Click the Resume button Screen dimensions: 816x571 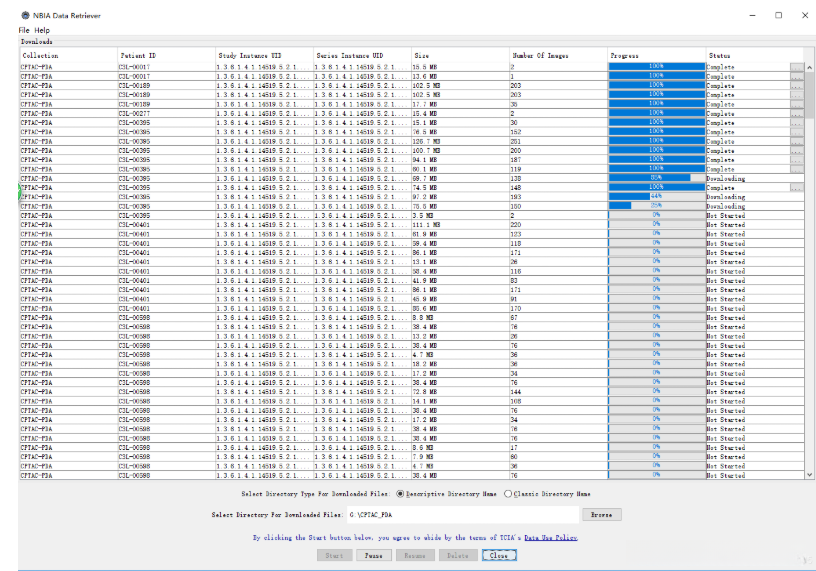415,555
